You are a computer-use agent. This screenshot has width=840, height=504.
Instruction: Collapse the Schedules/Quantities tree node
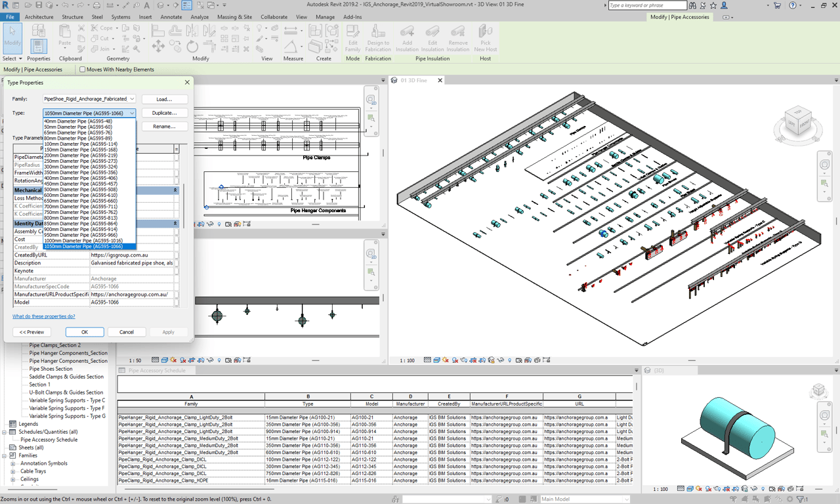coord(5,432)
